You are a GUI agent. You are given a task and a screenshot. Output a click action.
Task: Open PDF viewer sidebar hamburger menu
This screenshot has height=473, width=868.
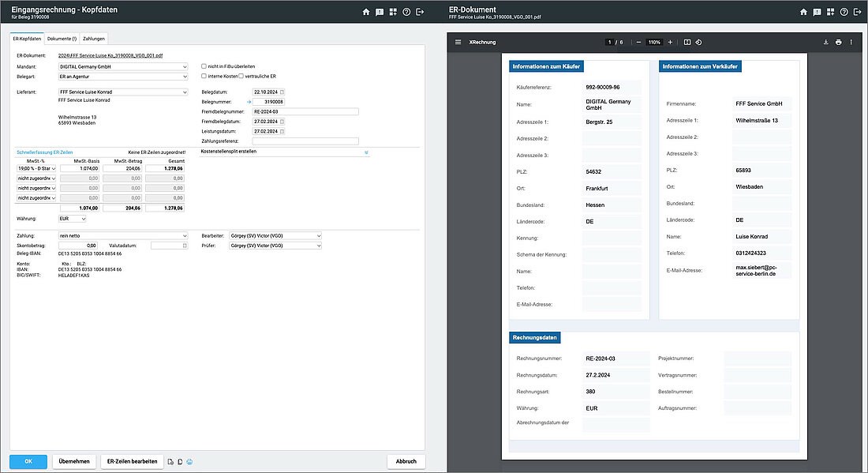tap(458, 42)
